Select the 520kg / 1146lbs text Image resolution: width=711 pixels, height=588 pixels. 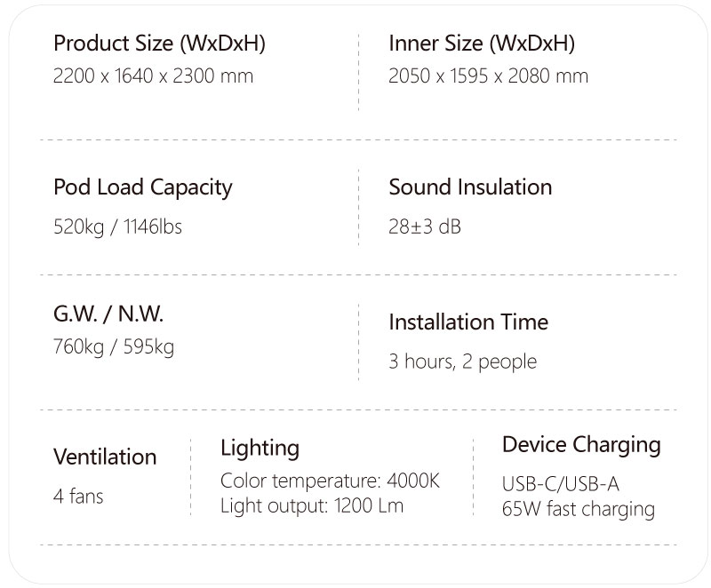pos(117,227)
